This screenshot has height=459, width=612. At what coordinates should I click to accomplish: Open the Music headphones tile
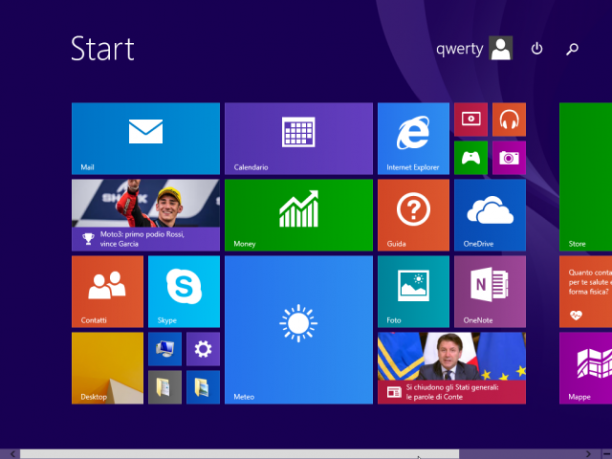(x=509, y=119)
